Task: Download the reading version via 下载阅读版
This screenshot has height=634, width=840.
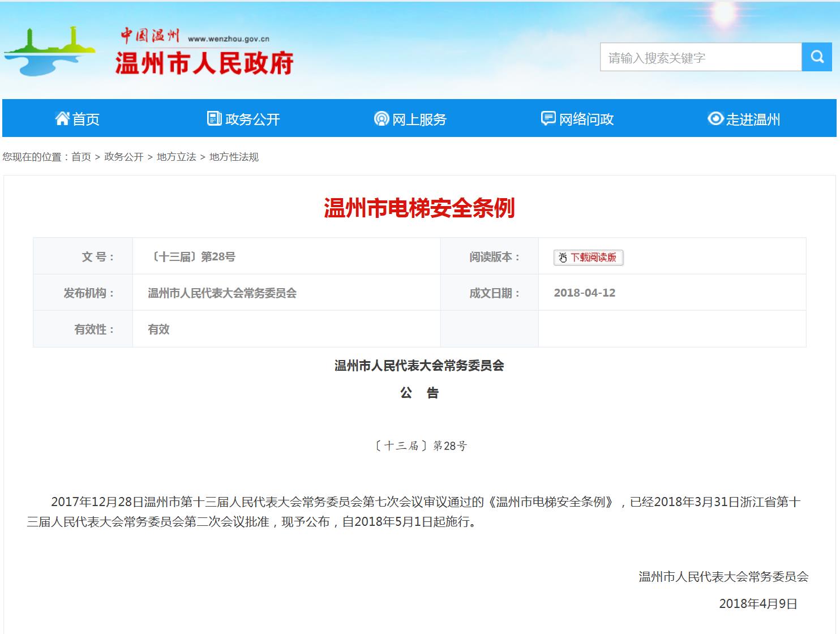Action: [x=593, y=258]
